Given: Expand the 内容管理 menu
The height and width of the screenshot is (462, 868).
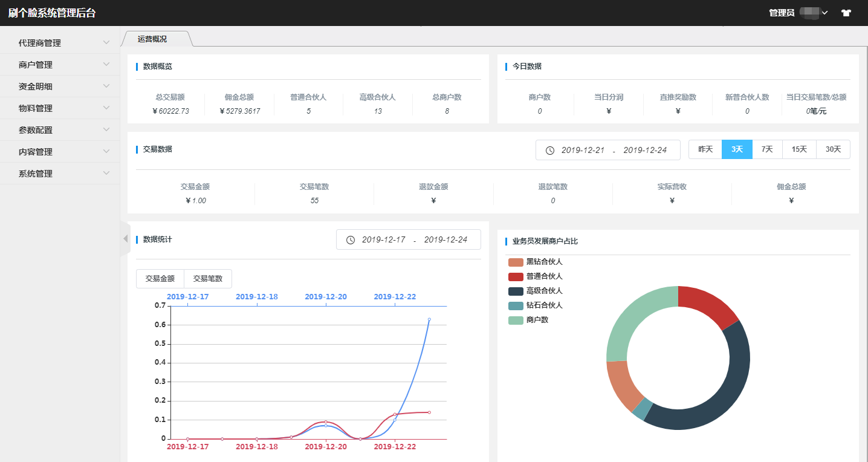Looking at the screenshot, I should (60, 152).
